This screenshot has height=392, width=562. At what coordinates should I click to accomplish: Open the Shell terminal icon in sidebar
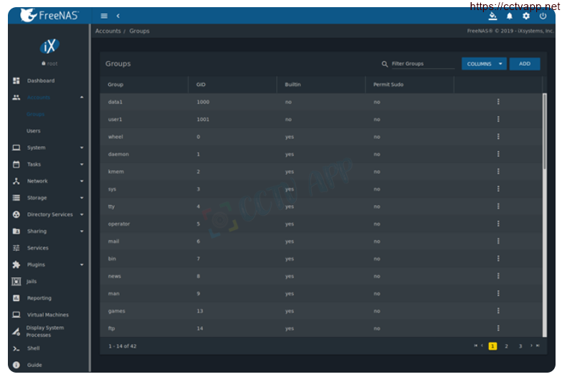point(16,348)
